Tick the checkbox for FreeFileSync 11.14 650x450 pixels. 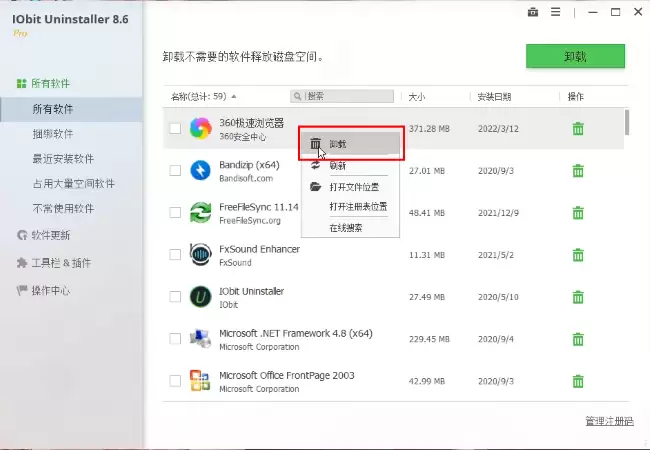[175, 213]
